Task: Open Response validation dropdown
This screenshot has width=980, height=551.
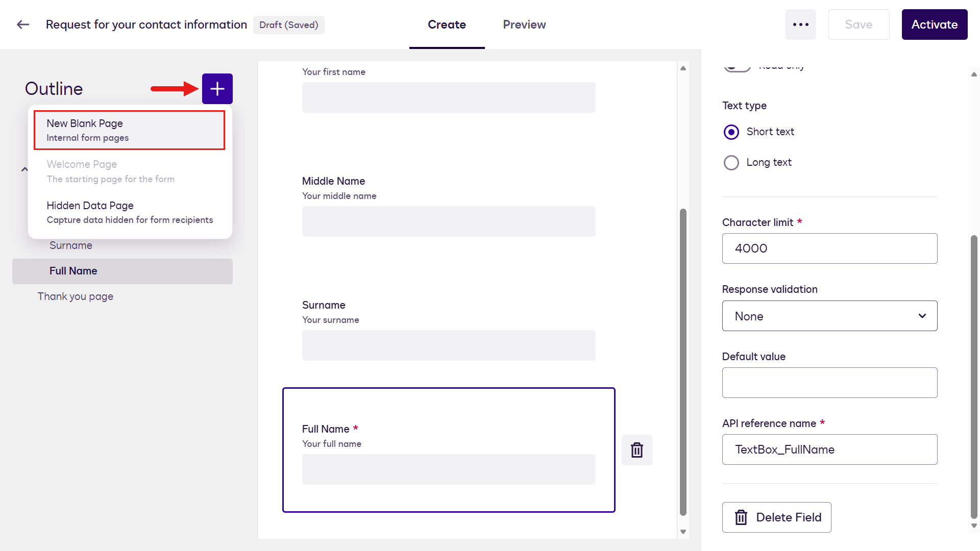Action: click(829, 316)
